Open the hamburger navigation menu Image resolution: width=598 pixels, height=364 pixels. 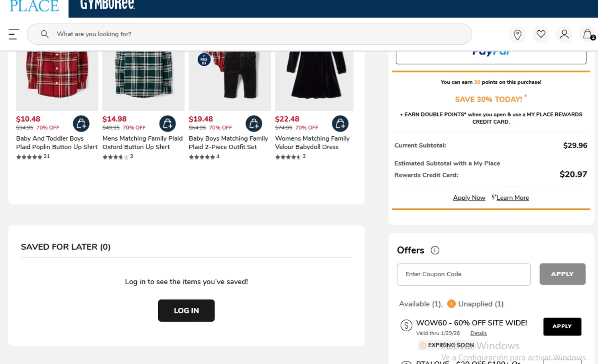[14, 34]
